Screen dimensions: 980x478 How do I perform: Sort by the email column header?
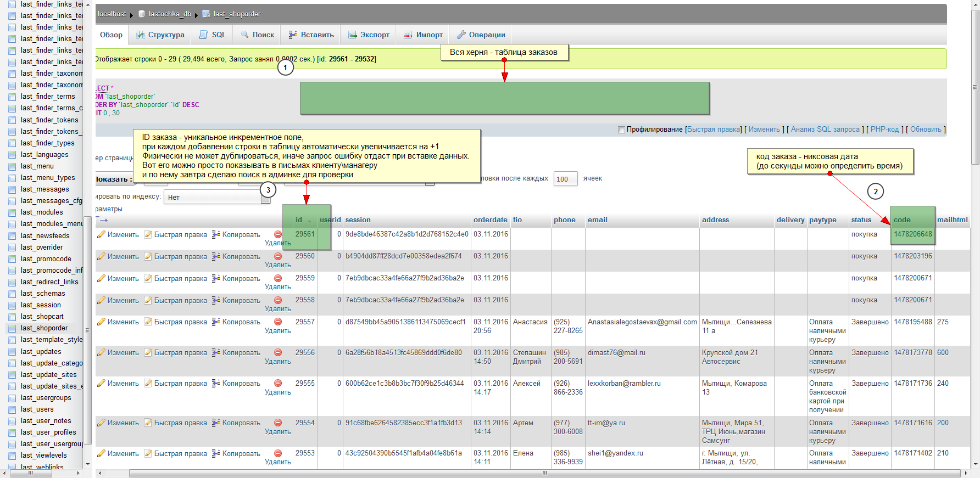598,220
